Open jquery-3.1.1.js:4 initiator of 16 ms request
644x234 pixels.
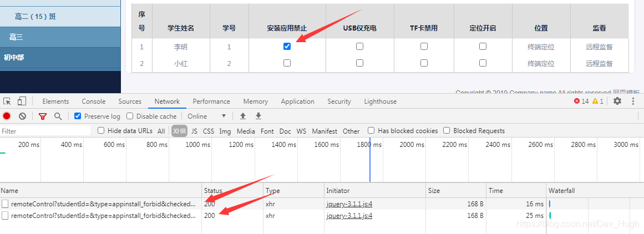[x=349, y=204]
